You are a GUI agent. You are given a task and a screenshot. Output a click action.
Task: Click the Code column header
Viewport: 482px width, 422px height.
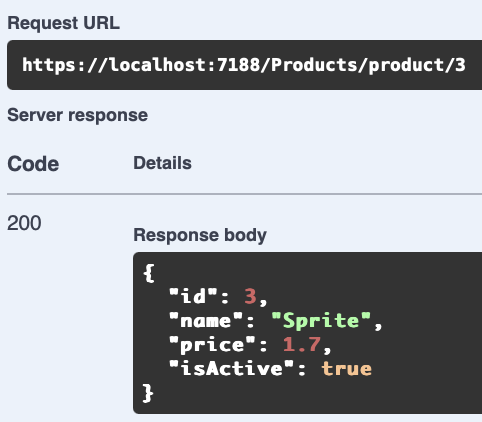(x=33, y=164)
